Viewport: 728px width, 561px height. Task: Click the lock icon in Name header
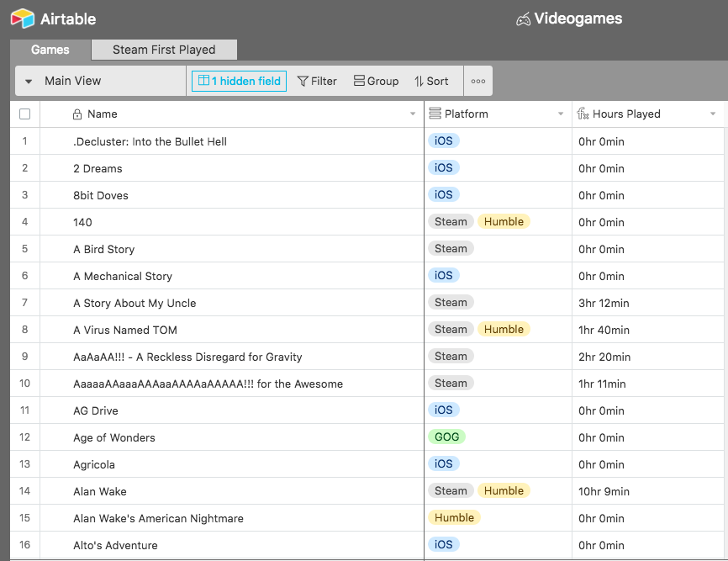77,114
